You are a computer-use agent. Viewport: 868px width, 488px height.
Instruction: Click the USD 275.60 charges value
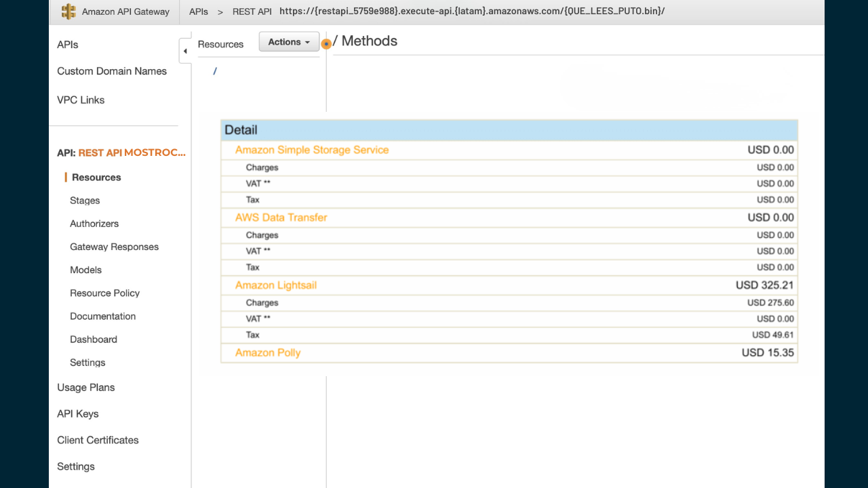(771, 303)
